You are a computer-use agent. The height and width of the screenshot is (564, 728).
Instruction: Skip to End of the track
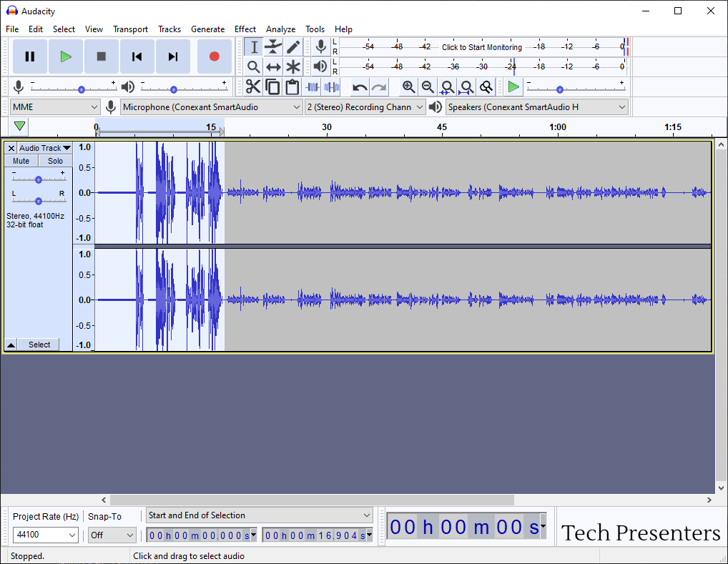coord(173,56)
